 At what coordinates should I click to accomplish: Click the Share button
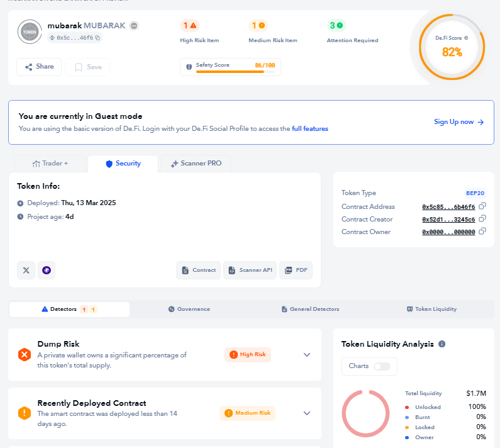(39, 67)
